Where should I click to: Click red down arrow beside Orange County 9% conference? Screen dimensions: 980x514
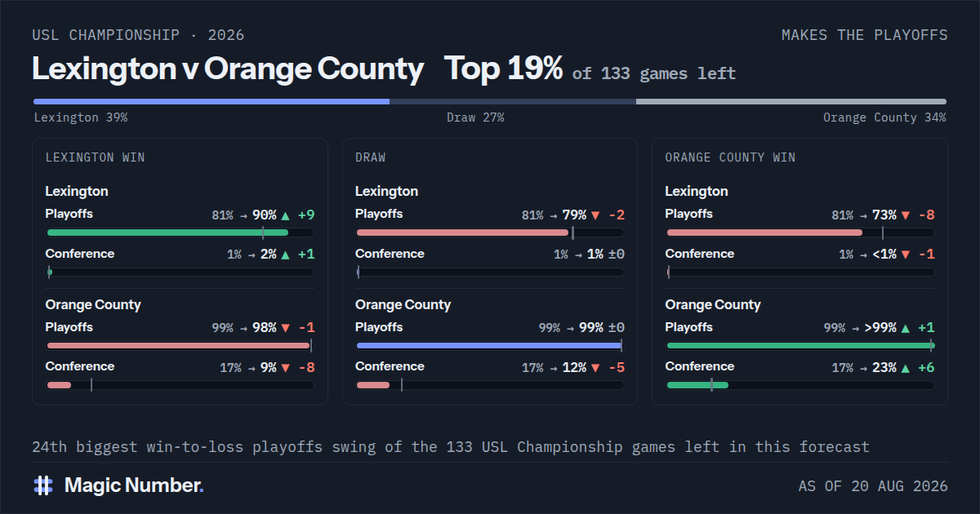tap(285, 368)
